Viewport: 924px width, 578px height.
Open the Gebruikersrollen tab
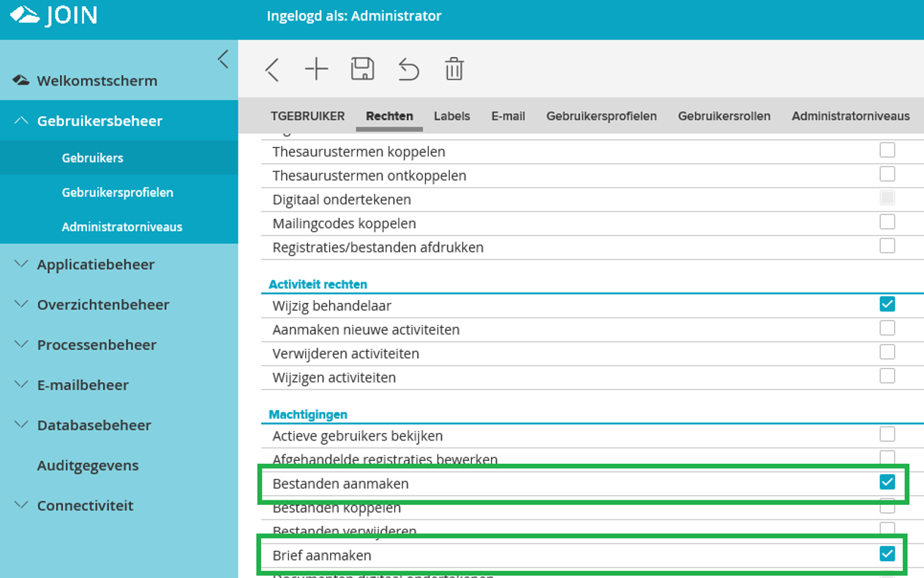[x=724, y=116]
